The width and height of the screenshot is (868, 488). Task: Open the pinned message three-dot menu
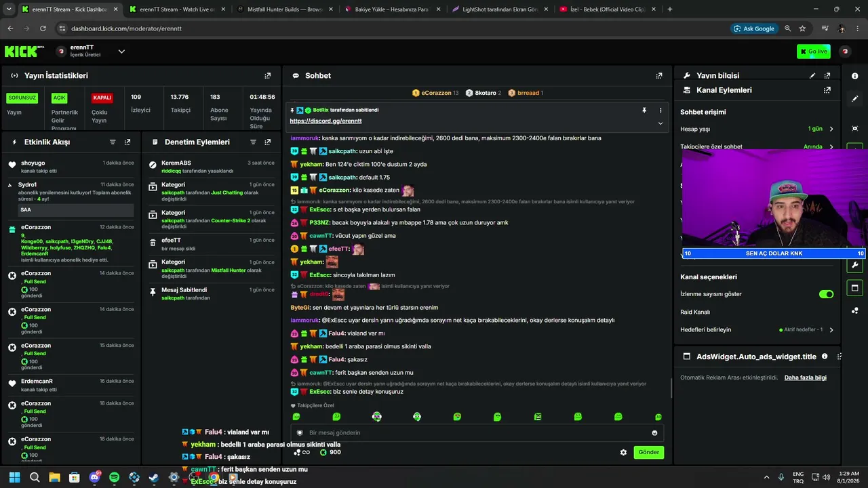(x=660, y=110)
